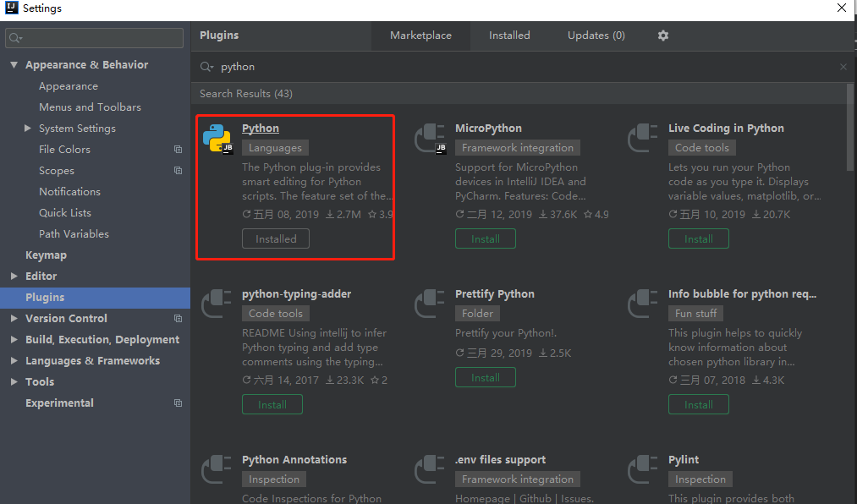The height and width of the screenshot is (504, 857).
Task: Install Live Coding in Python plugin
Action: coord(699,239)
